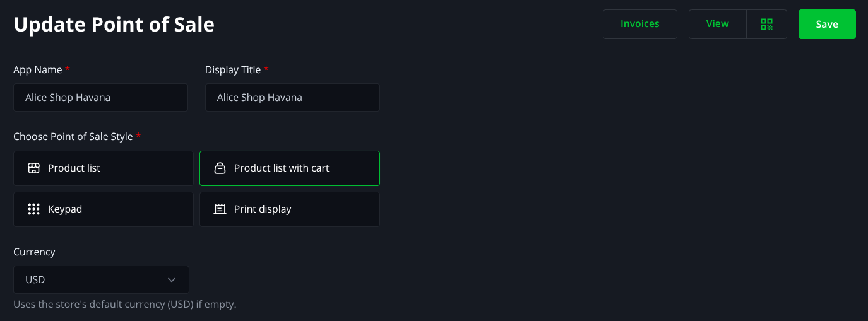Choose the Print display style option
The image size is (868, 321).
290,209
